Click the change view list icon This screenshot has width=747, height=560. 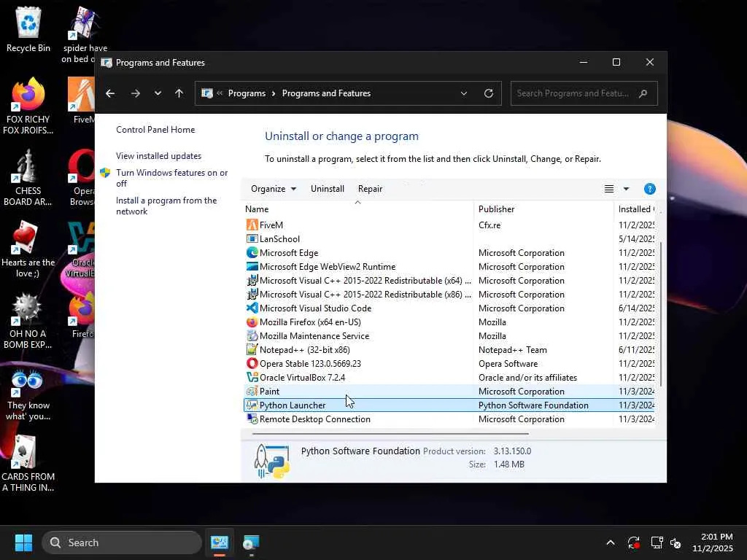click(x=609, y=189)
